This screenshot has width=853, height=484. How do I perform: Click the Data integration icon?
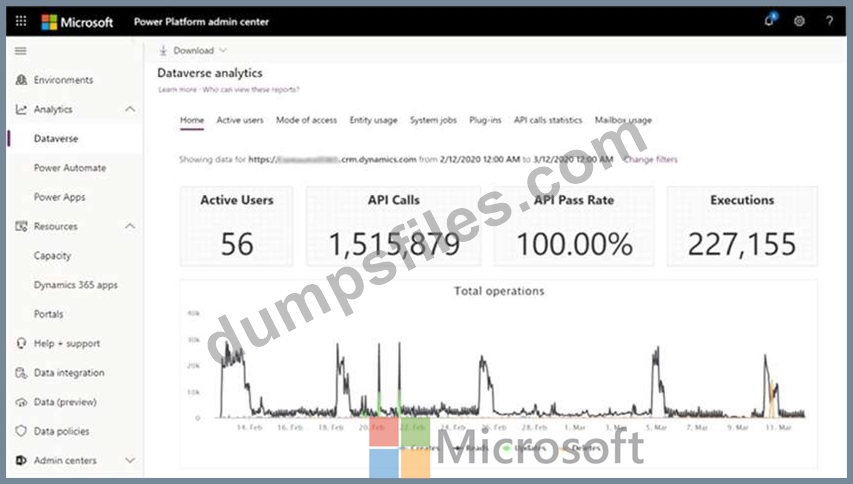[21, 373]
